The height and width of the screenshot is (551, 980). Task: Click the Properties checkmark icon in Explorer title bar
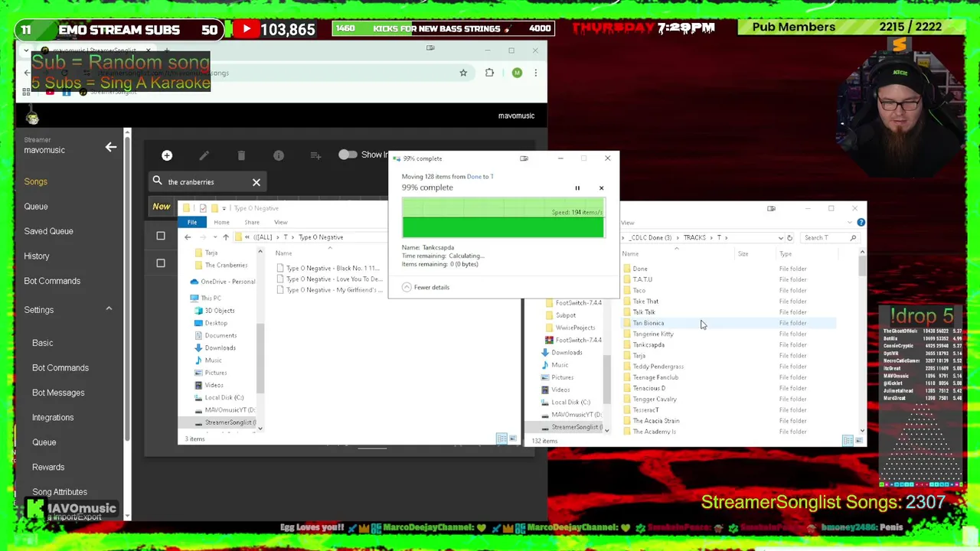click(x=202, y=208)
